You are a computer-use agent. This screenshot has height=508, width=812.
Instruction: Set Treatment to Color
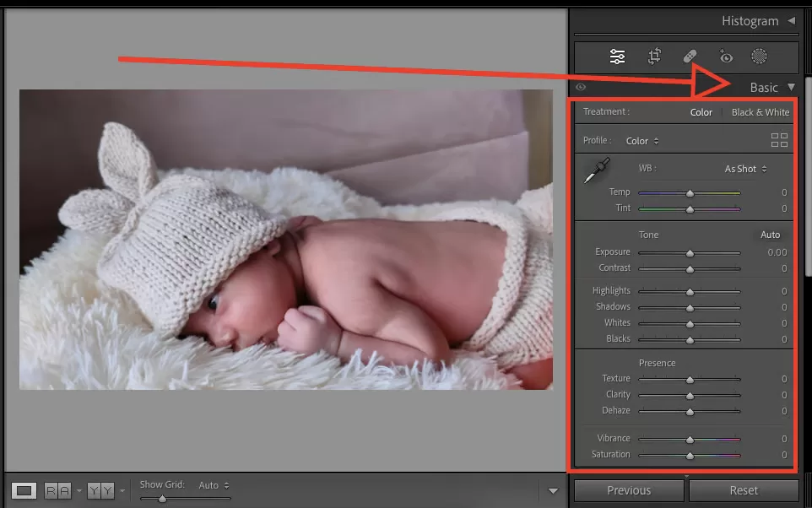coord(701,112)
